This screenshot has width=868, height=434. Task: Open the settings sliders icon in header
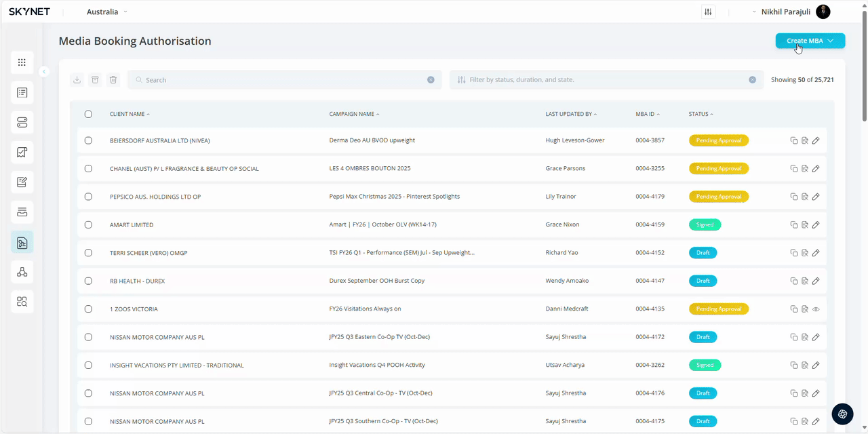(x=708, y=12)
